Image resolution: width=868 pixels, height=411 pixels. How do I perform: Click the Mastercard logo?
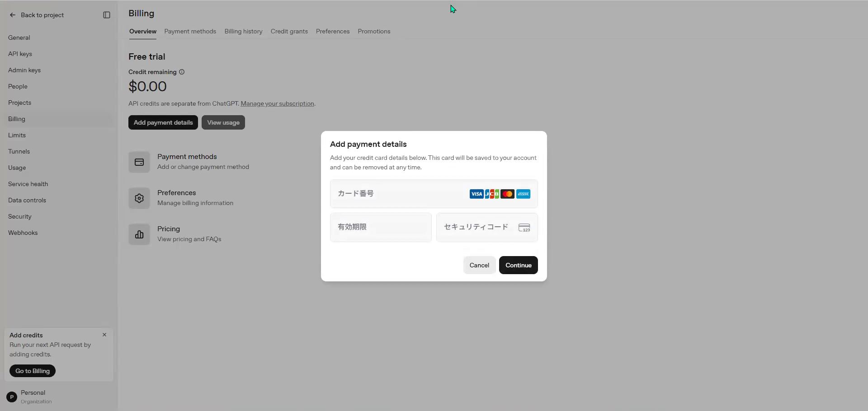[508, 194]
